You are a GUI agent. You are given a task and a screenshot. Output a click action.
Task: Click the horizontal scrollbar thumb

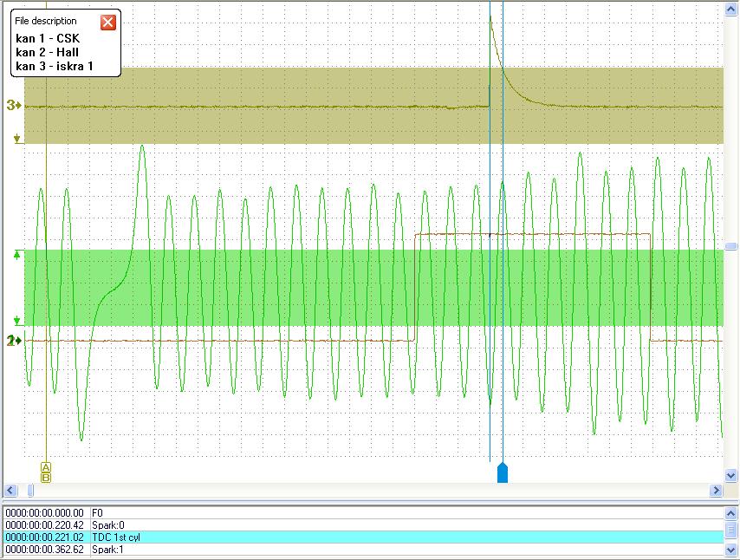click(30, 490)
